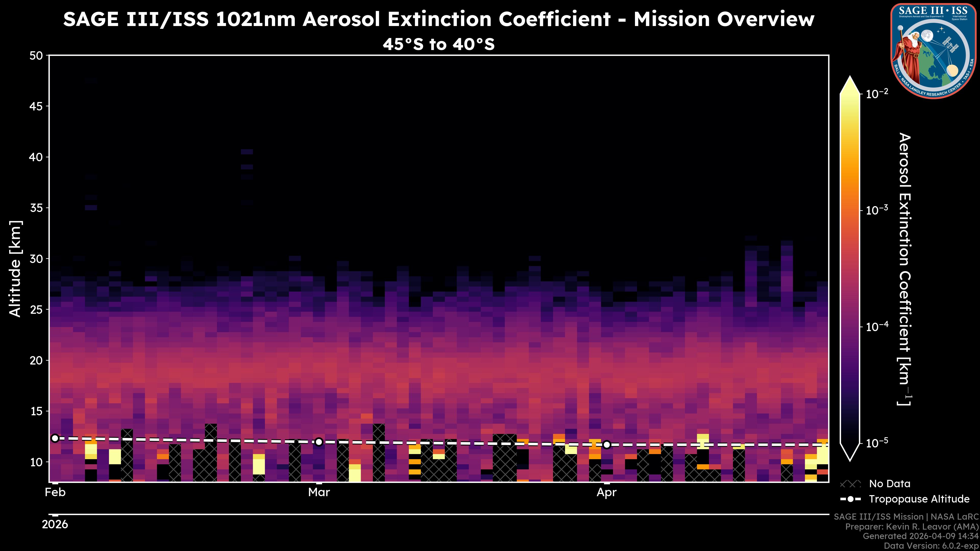Click the Apr x-axis tick label

(x=606, y=492)
